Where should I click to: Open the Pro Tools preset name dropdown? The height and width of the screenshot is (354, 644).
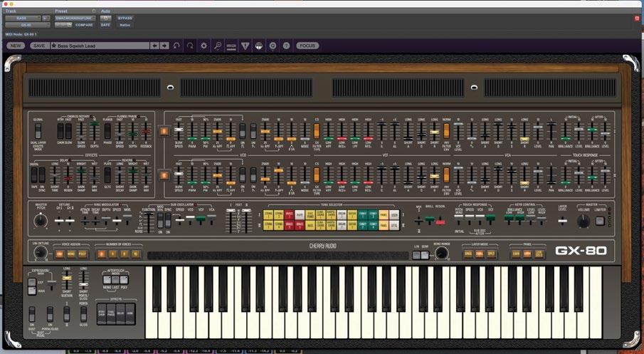coord(75,18)
